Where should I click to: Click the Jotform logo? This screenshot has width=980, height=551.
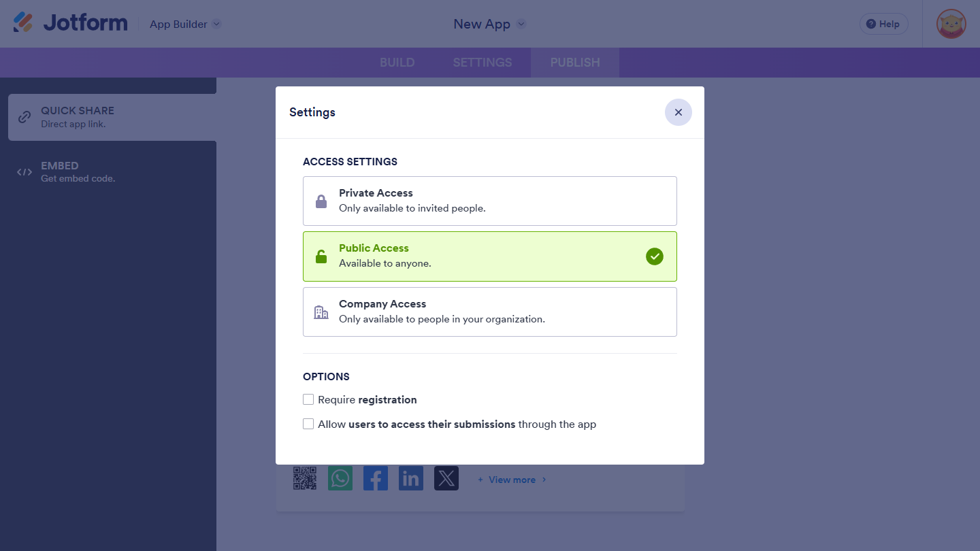71,23
